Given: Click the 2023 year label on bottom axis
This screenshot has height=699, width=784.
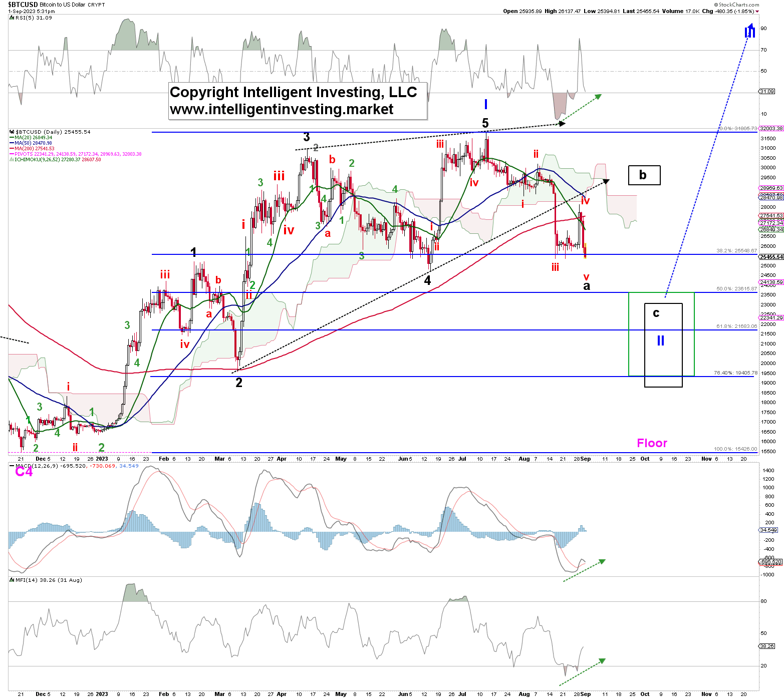Looking at the screenshot, I should pyautogui.click(x=102, y=694).
